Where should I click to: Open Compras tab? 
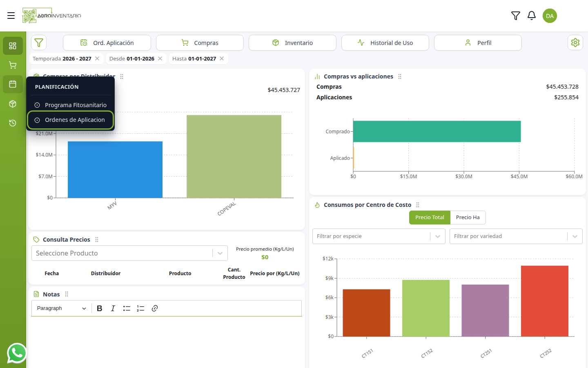(200, 43)
